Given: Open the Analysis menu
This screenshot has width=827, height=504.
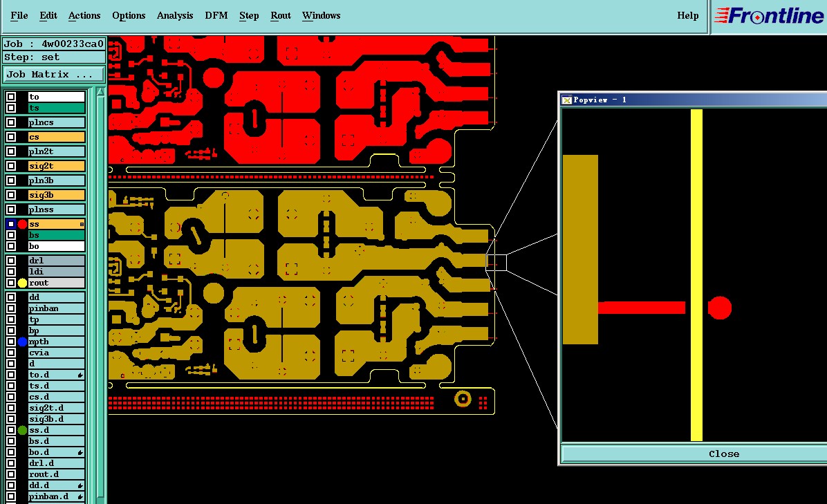Looking at the screenshot, I should pos(175,16).
